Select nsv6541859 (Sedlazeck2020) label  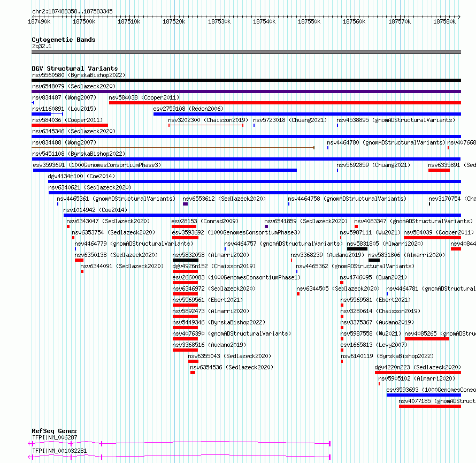[306, 221]
